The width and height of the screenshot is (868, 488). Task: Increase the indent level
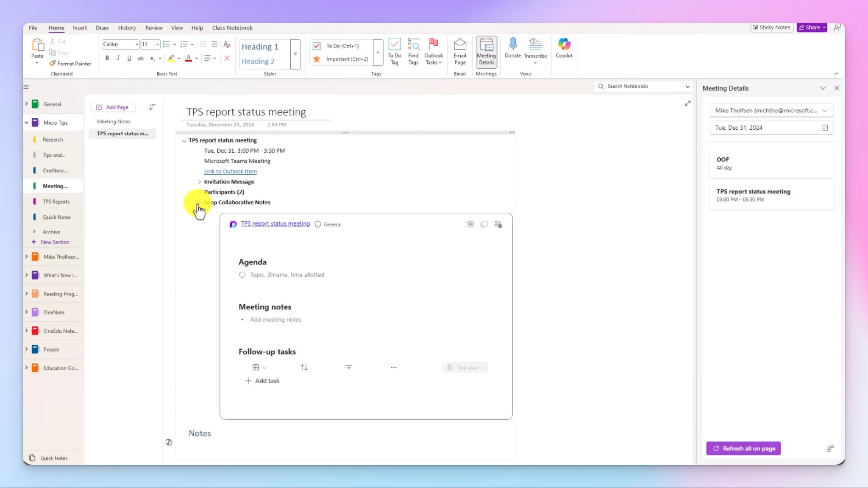tap(214, 45)
